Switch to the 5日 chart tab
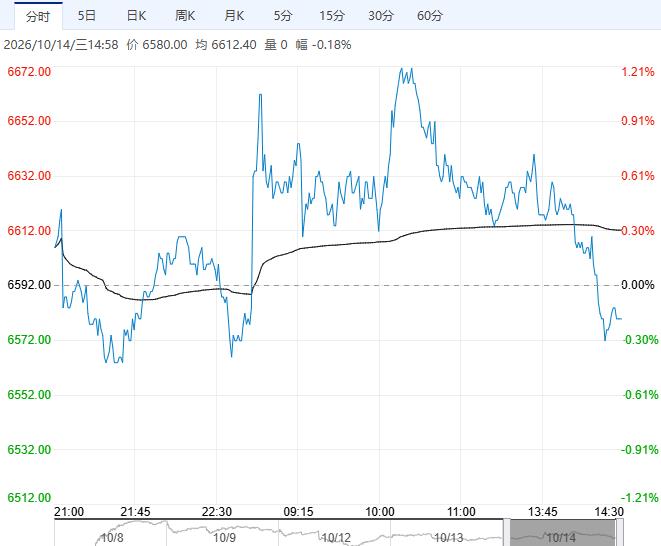 tap(86, 16)
